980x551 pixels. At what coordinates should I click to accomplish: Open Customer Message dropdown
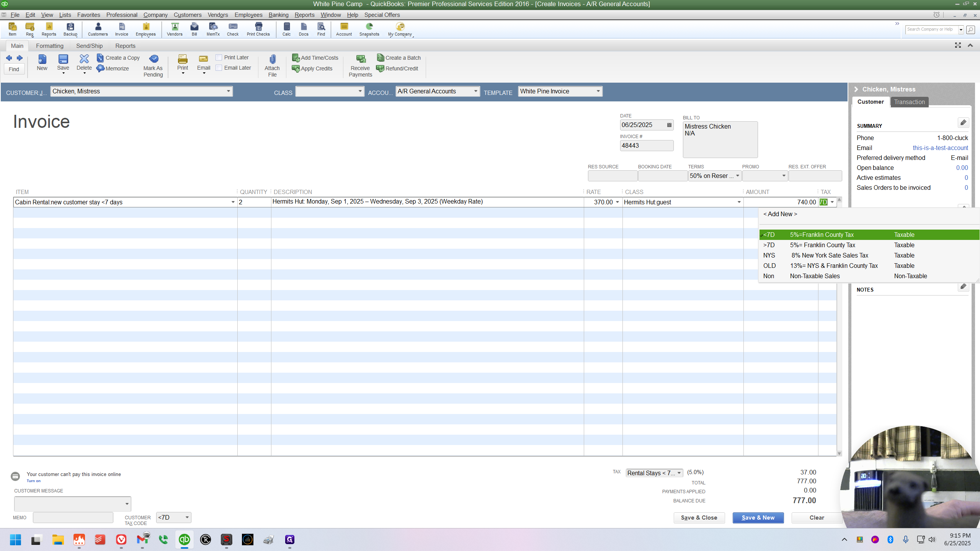[x=127, y=504]
